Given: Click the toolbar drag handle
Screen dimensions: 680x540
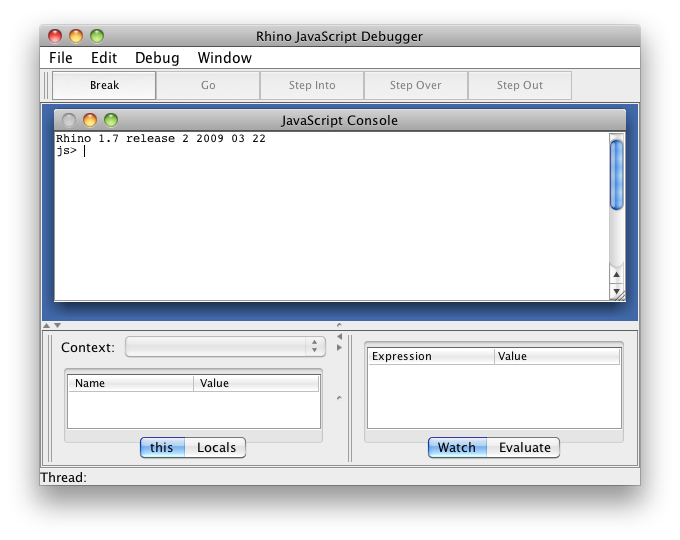Looking at the screenshot, I should tap(47, 85).
